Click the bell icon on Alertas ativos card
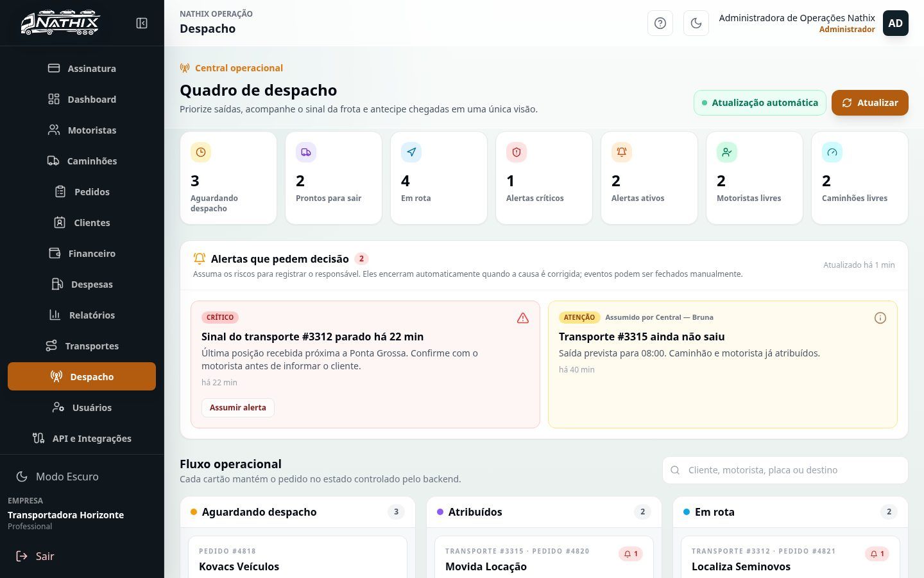Screen dimensions: 924x578 [622, 152]
